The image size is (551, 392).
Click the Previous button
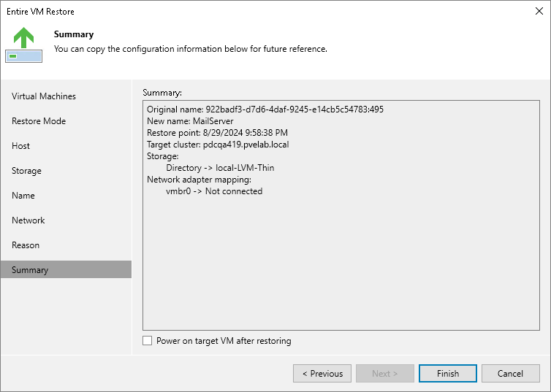point(322,374)
